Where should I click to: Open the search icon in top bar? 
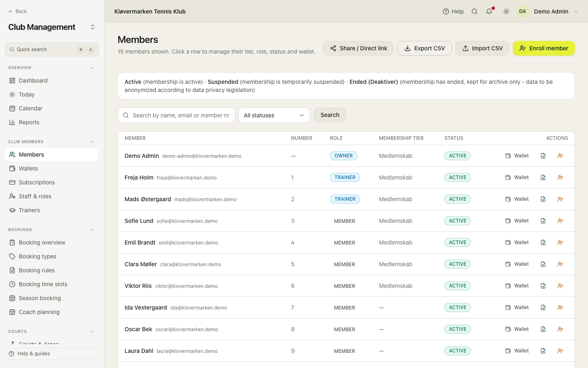coord(474,11)
